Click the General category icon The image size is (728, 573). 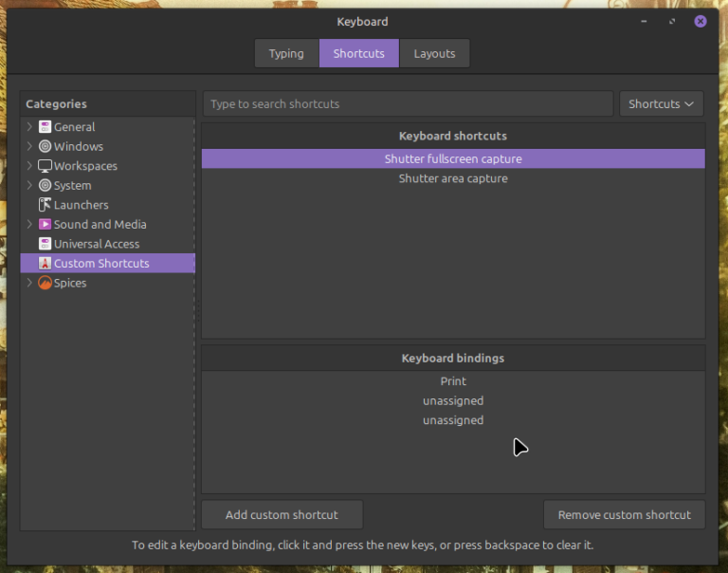(45, 127)
